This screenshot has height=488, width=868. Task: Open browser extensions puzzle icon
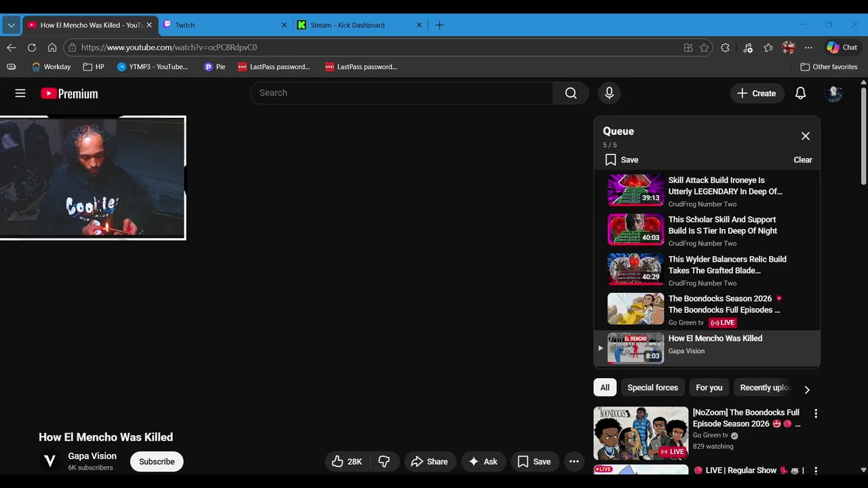click(x=725, y=47)
